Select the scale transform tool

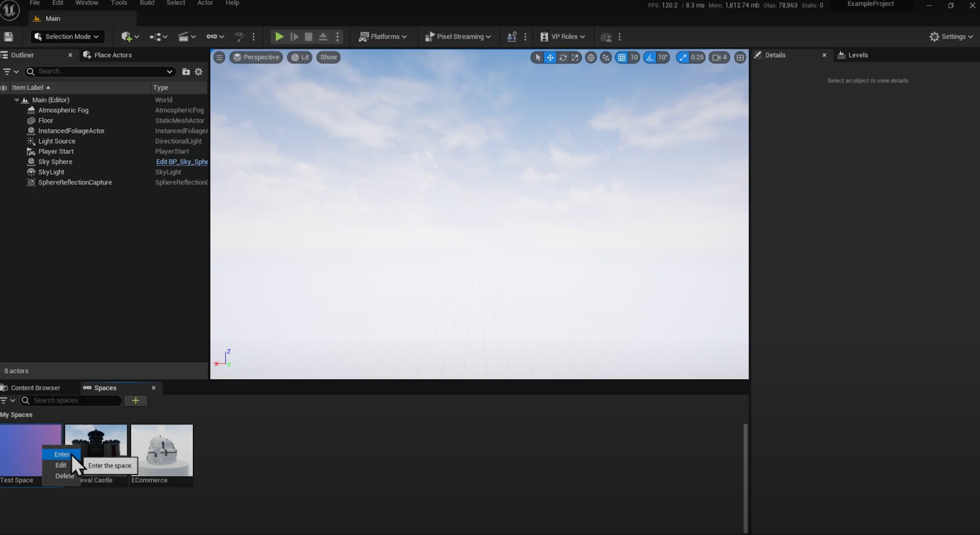(575, 58)
